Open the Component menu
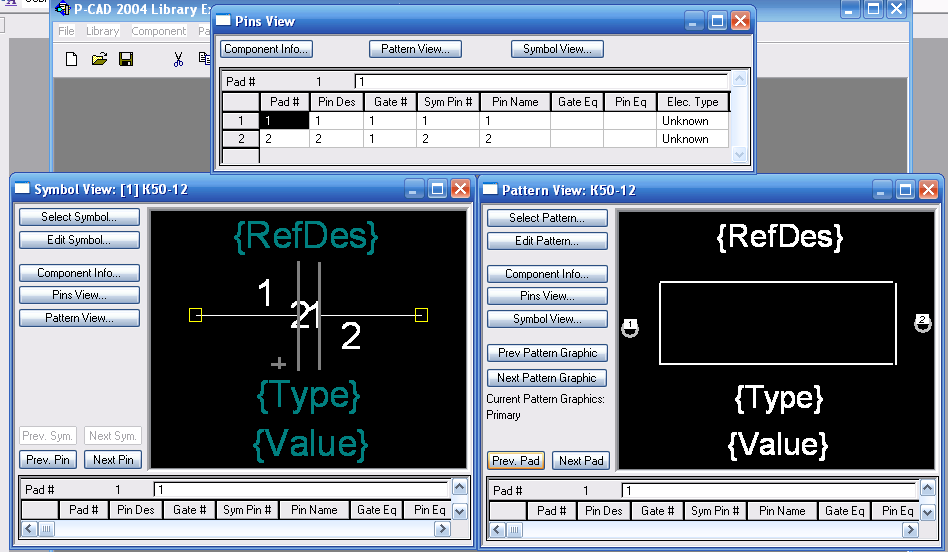This screenshot has height=552, width=948. [x=158, y=31]
